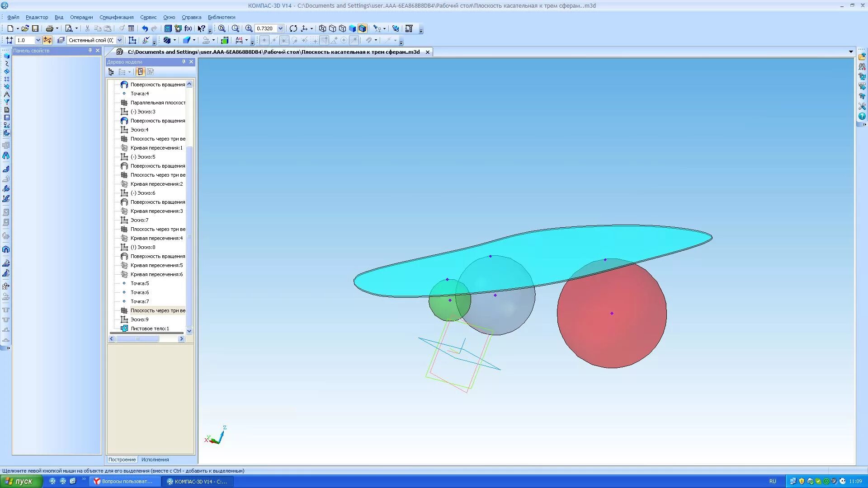Open the step value 1.0 dropdown
The width and height of the screenshot is (868, 488).
coord(38,40)
